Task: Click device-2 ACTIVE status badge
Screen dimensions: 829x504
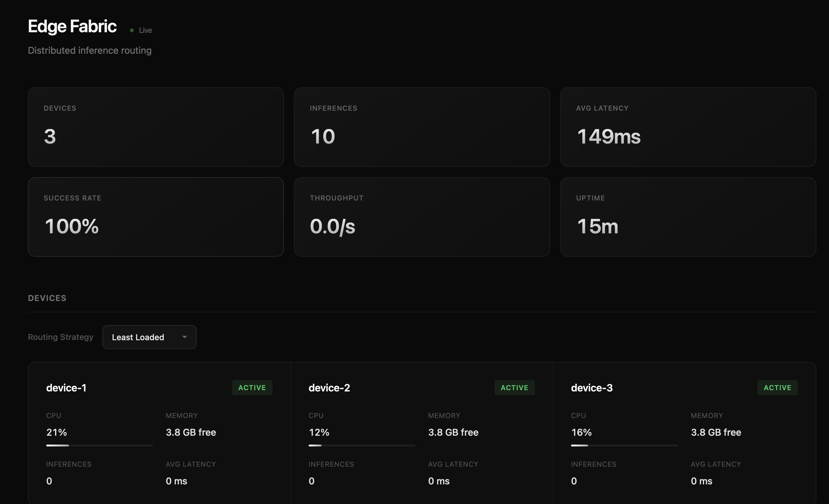Action: (x=514, y=388)
